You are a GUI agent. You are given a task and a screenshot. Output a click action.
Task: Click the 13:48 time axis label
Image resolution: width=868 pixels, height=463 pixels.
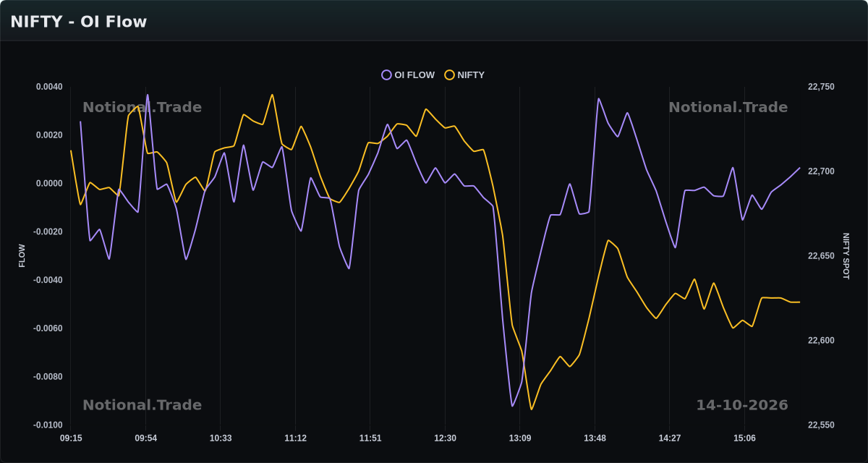coord(595,438)
